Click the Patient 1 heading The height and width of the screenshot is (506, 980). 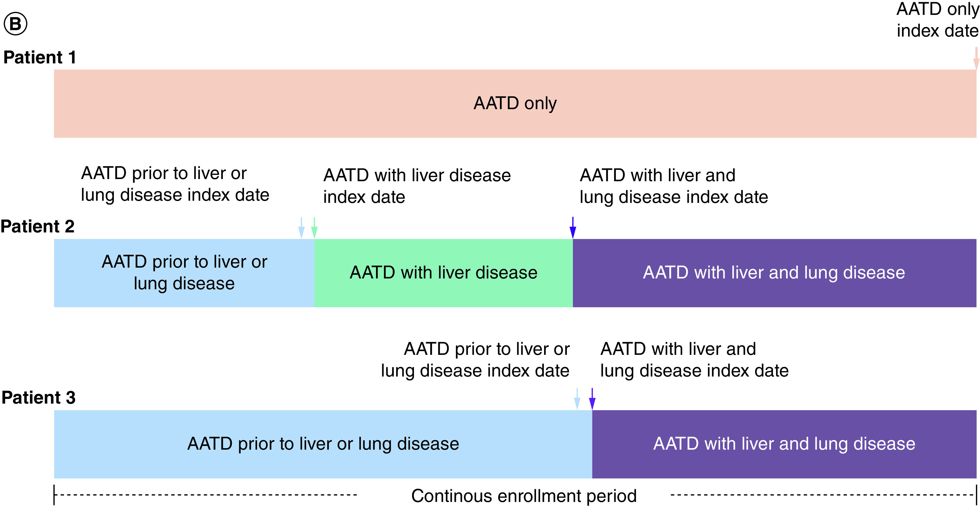(x=40, y=58)
